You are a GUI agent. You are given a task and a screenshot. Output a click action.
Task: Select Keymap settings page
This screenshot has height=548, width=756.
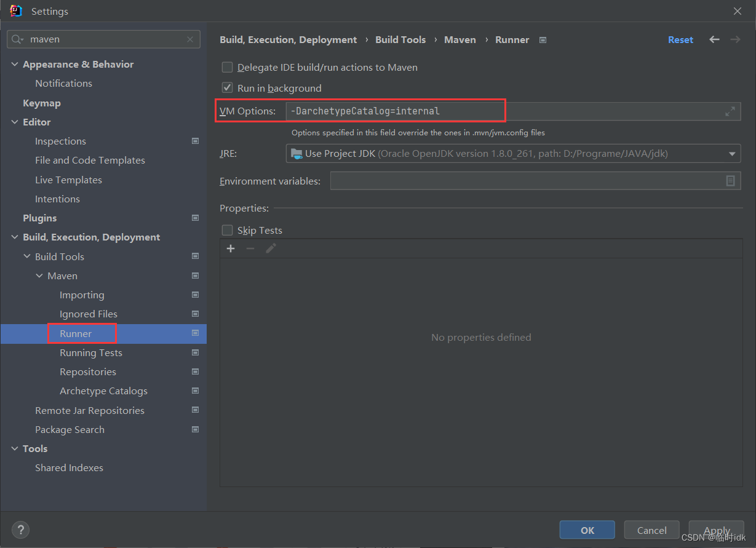click(42, 103)
